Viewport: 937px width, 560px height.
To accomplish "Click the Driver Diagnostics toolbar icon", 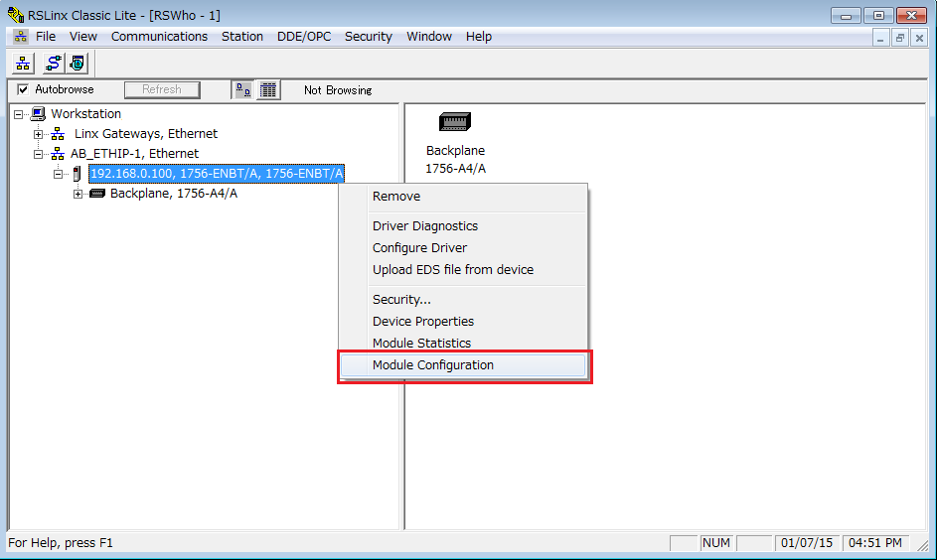I will click(77, 63).
